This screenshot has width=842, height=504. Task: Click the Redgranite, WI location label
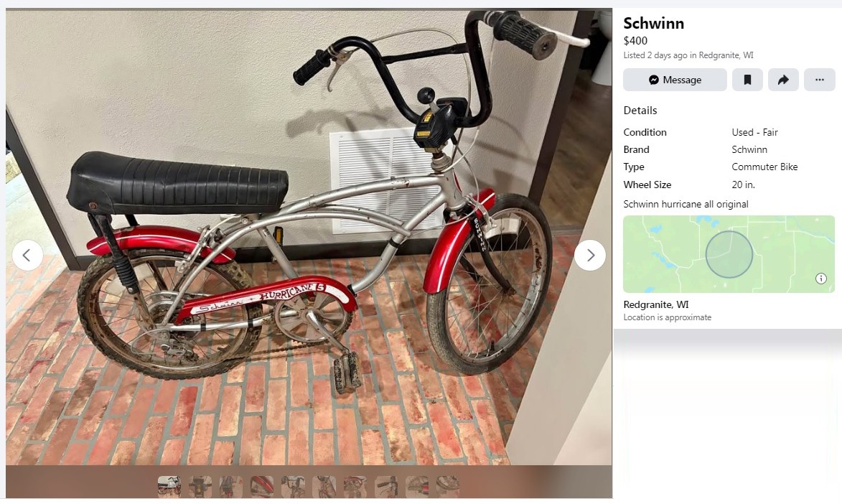tap(655, 304)
